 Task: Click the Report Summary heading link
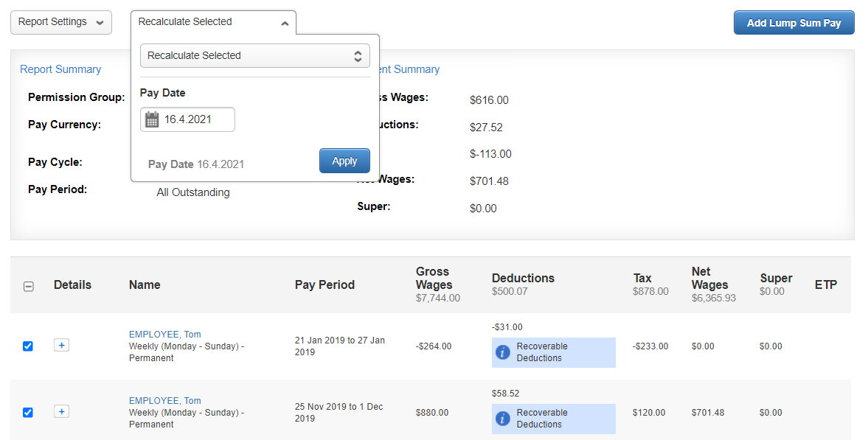coord(60,69)
